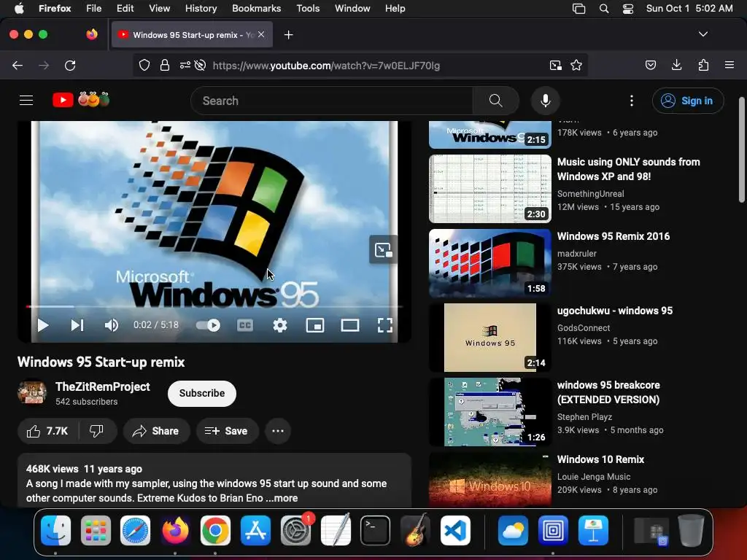Bookmark this page with the star
Screen dimensions: 747x560
(576, 65)
